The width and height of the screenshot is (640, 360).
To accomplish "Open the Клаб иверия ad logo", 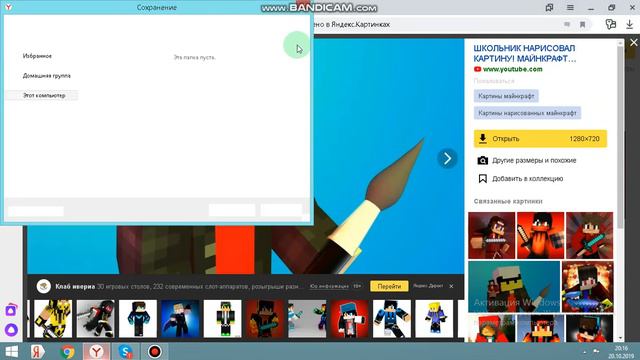I will tap(44, 286).
